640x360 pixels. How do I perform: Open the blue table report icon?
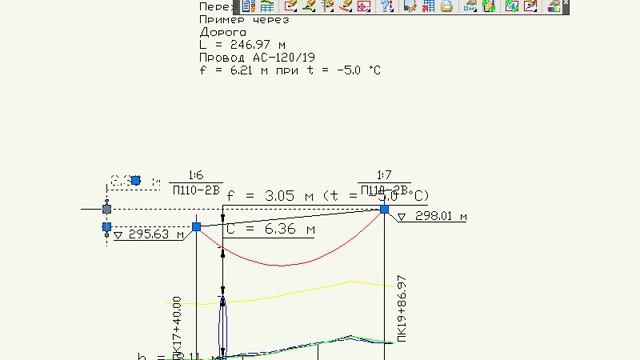428,6
